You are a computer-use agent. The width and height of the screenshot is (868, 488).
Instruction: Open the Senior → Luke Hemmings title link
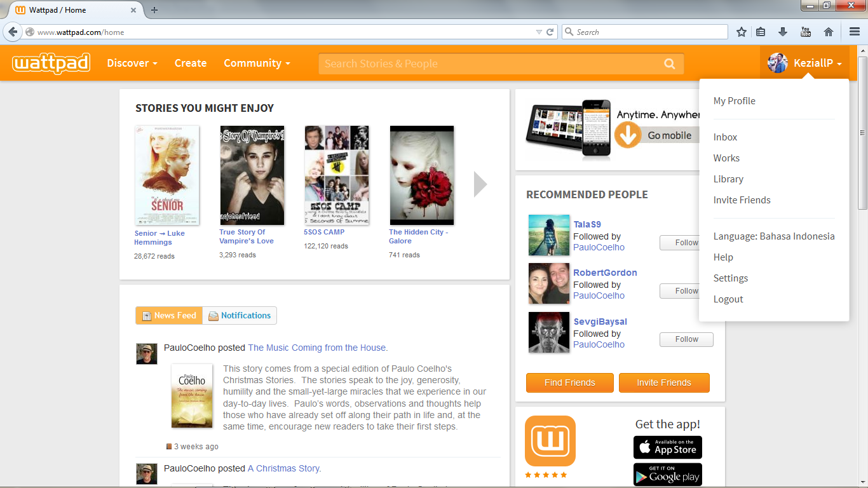click(159, 238)
